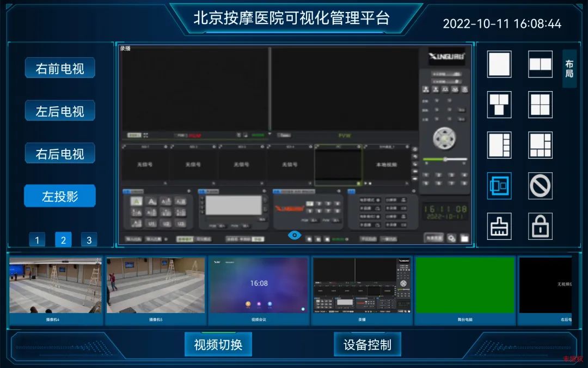Switch to the 视频切换 tab

218,345
